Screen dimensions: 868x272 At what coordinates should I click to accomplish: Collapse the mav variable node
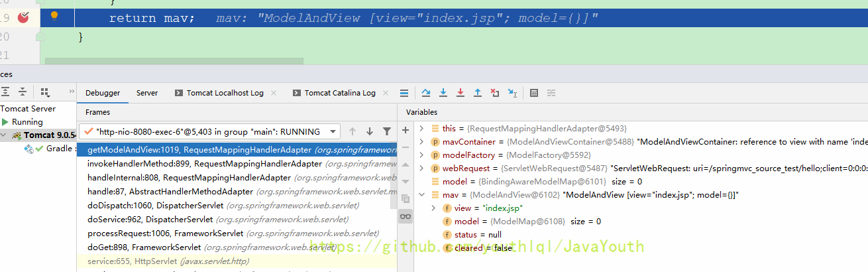point(421,195)
